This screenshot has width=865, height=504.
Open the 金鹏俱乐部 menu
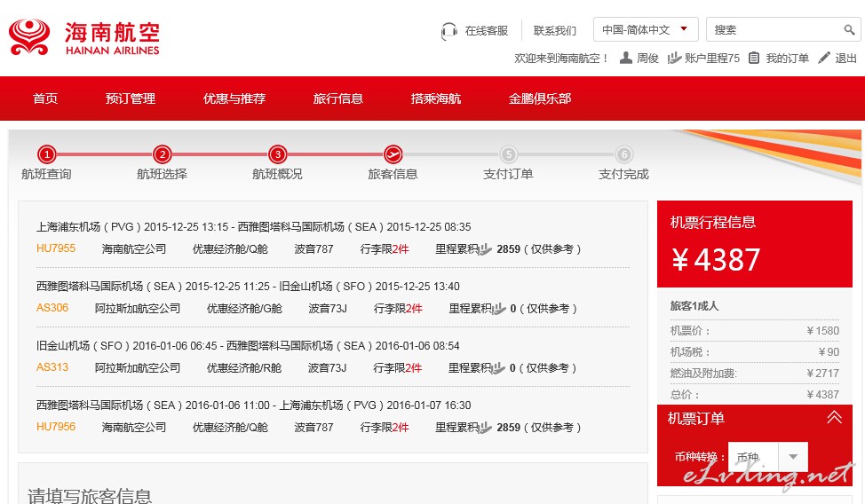click(540, 98)
